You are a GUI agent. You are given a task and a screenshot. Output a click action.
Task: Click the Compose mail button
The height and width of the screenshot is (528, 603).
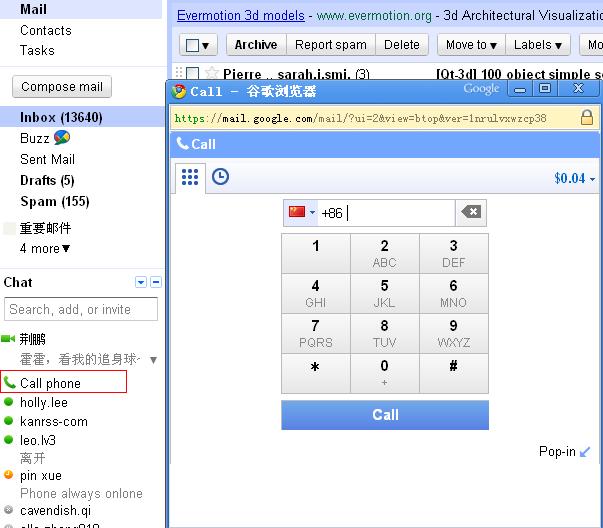(62, 87)
